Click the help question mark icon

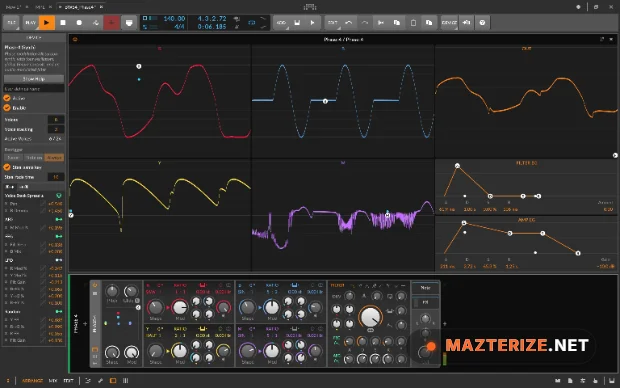point(482,23)
